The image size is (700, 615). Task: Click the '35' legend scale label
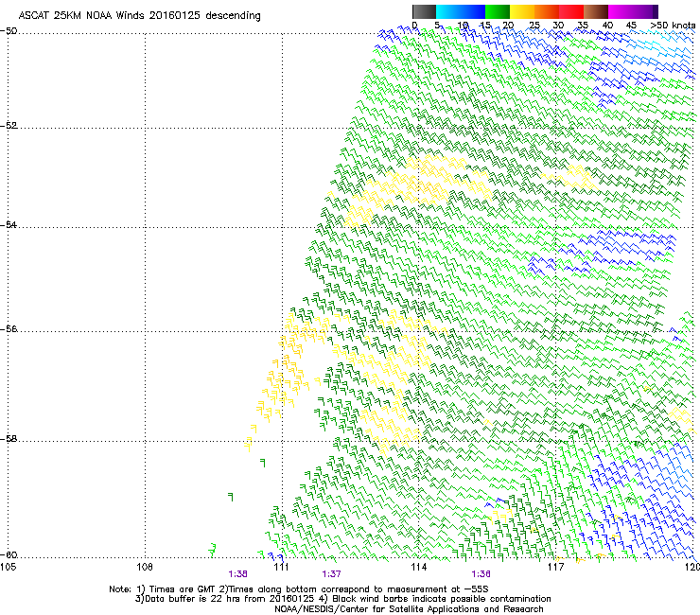click(x=583, y=26)
